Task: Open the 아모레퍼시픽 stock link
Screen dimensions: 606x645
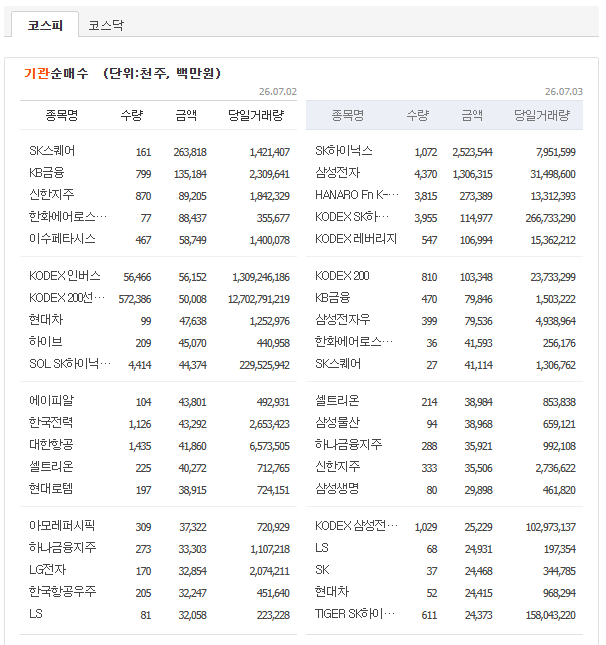Action: point(62,526)
